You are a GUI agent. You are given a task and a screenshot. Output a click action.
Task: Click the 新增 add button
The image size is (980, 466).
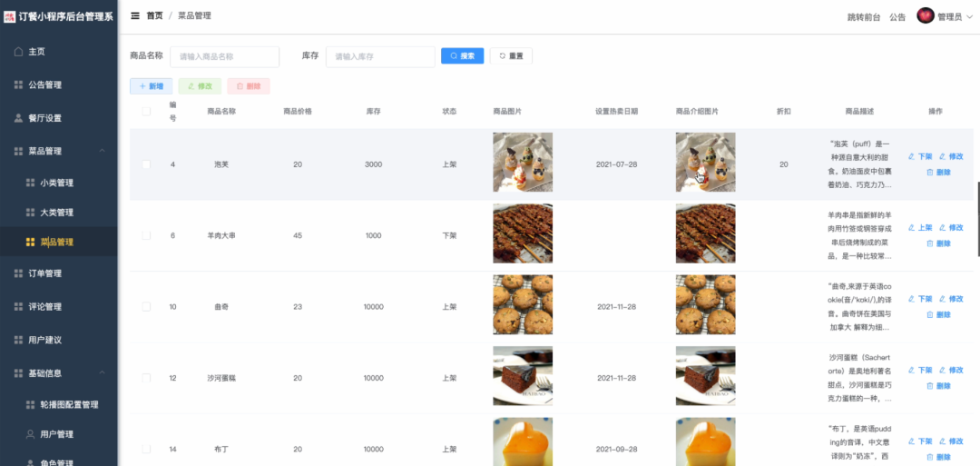[x=152, y=86]
